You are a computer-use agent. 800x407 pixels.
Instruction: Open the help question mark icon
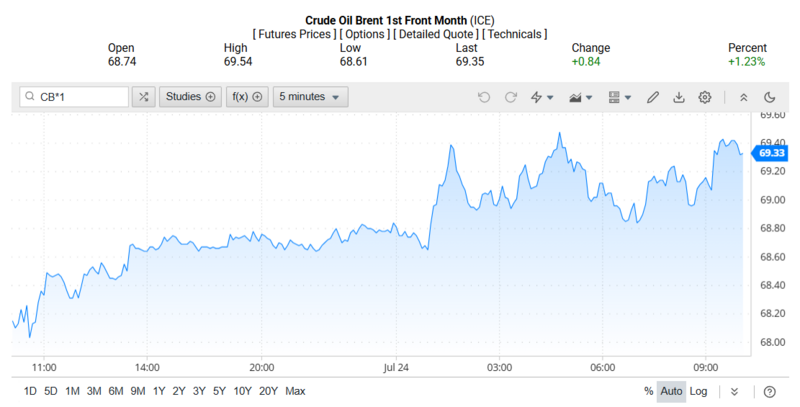[x=769, y=391]
